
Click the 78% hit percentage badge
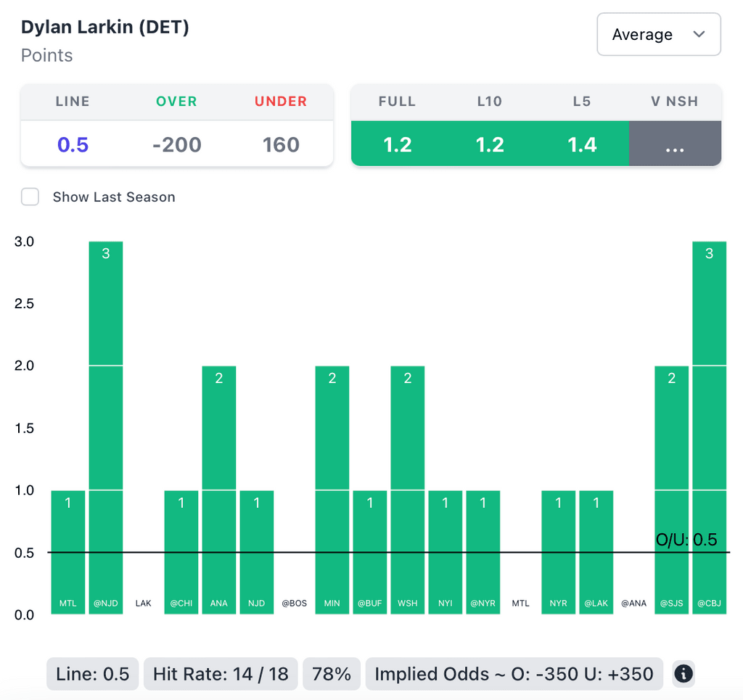point(332,674)
